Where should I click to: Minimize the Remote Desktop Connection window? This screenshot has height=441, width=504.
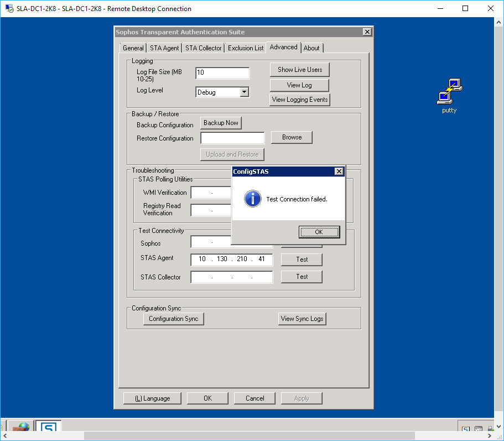click(440, 8)
